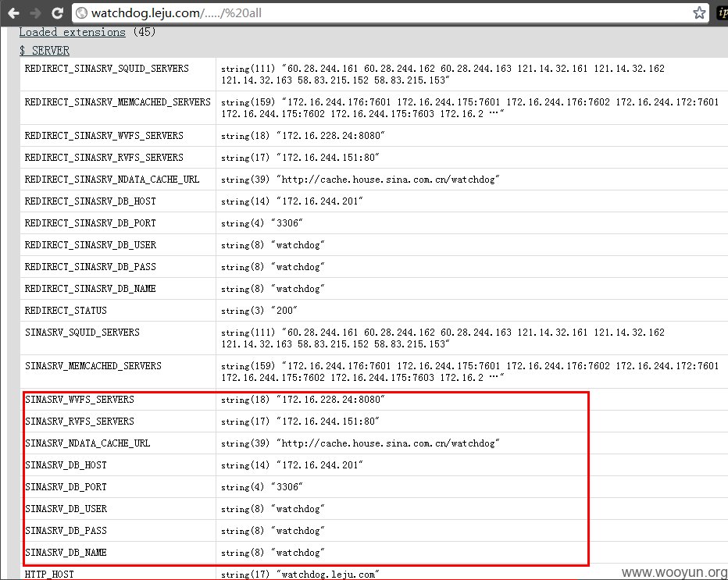This screenshot has width=728, height=580.
Task: Click the SINASRV_RVFS_SERVERS key
Action: pos(80,422)
